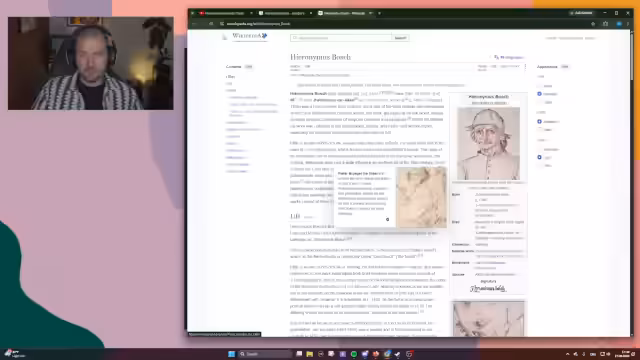Jump to Life in the Contents list
Viewport: 640px width, 360px height.
click(229, 83)
